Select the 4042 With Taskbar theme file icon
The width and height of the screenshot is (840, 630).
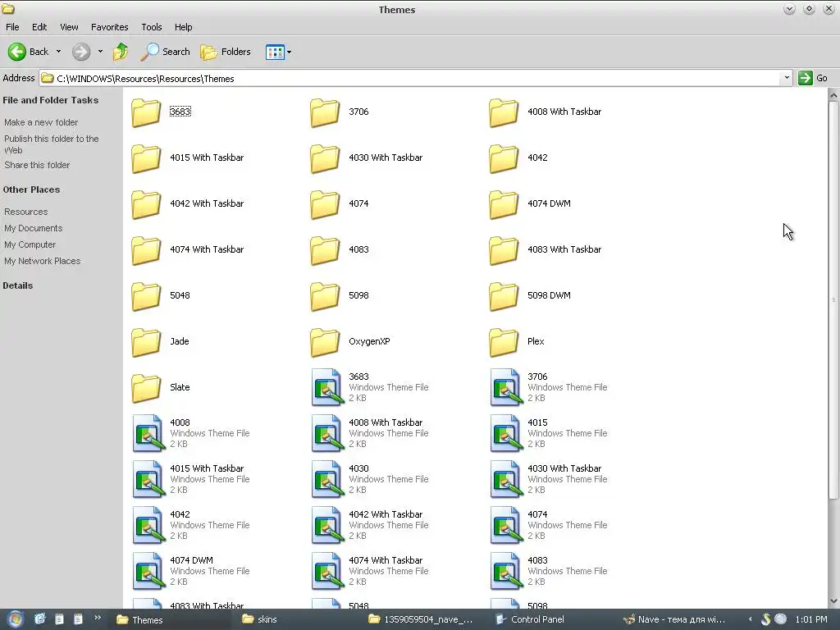click(x=326, y=525)
